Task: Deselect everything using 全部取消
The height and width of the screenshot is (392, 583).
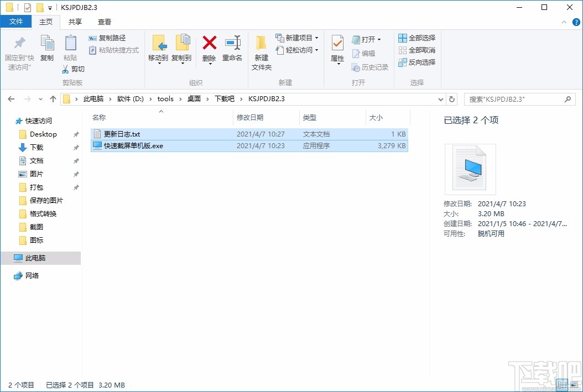Action: click(x=417, y=50)
